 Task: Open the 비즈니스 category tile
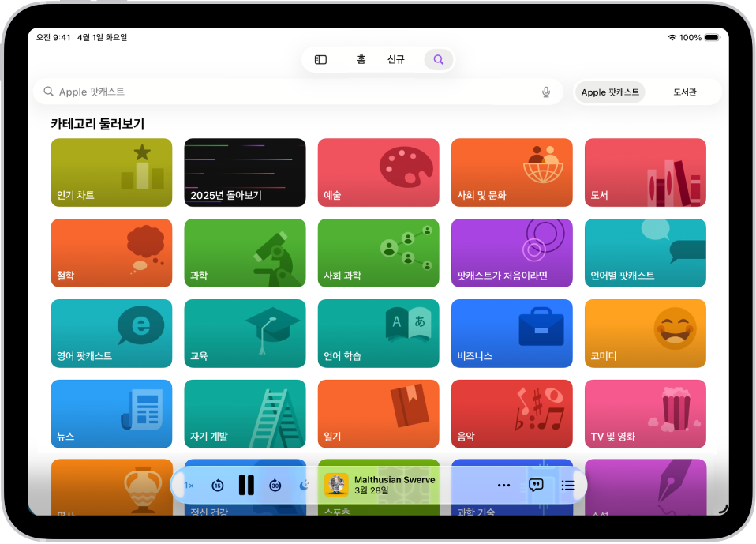(x=511, y=334)
